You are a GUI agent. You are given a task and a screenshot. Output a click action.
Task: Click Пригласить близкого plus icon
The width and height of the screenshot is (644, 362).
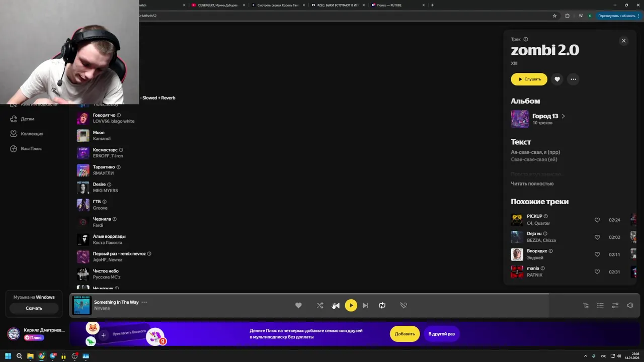coord(104,335)
